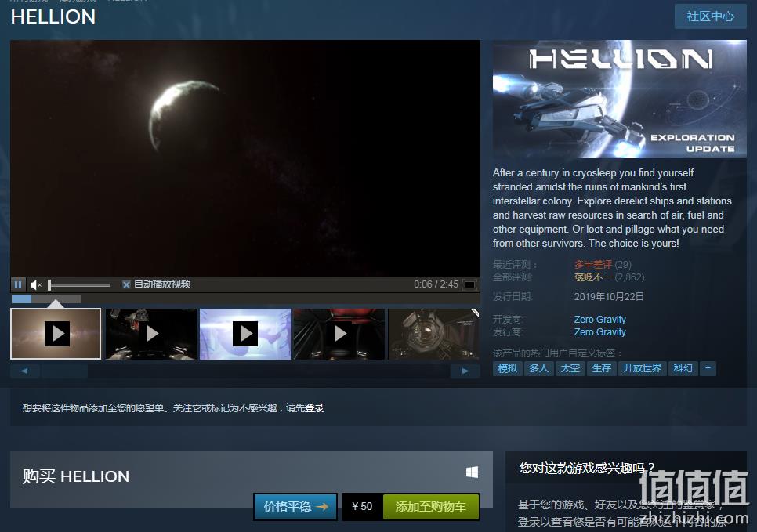Open the fifth astronaut helmet screenshot thumbnail

click(x=433, y=334)
